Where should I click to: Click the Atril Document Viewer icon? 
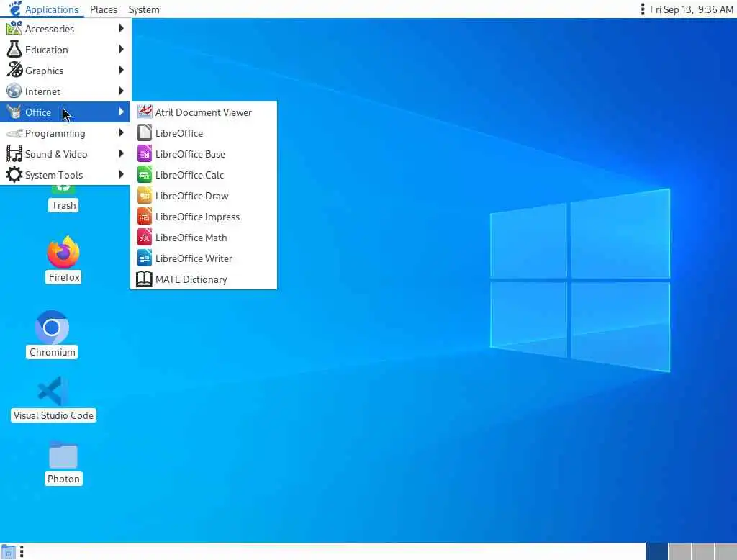(144, 112)
